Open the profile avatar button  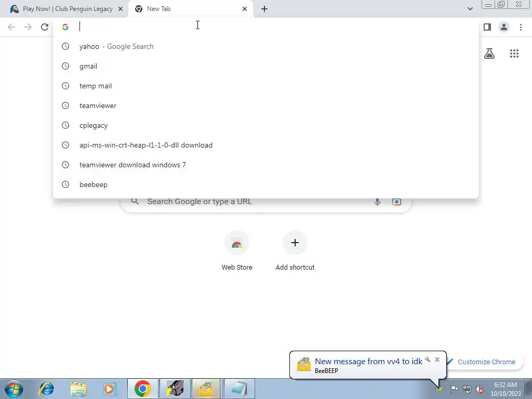pos(504,27)
